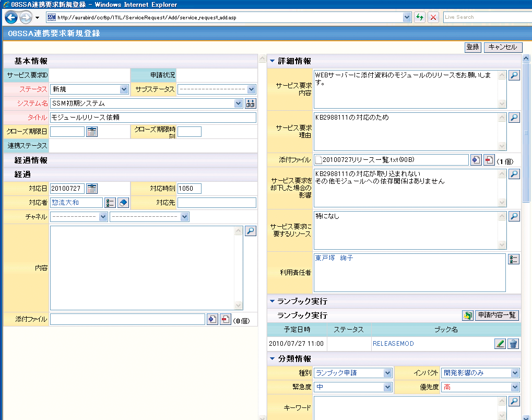Refresh the page with the green arrows icon
Image resolution: width=532 pixels, height=420 pixels.
coord(420,17)
